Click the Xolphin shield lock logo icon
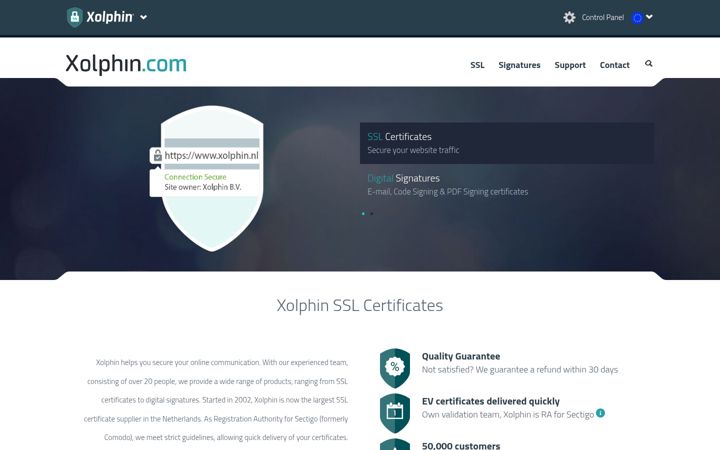The width and height of the screenshot is (720, 450). tap(74, 17)
